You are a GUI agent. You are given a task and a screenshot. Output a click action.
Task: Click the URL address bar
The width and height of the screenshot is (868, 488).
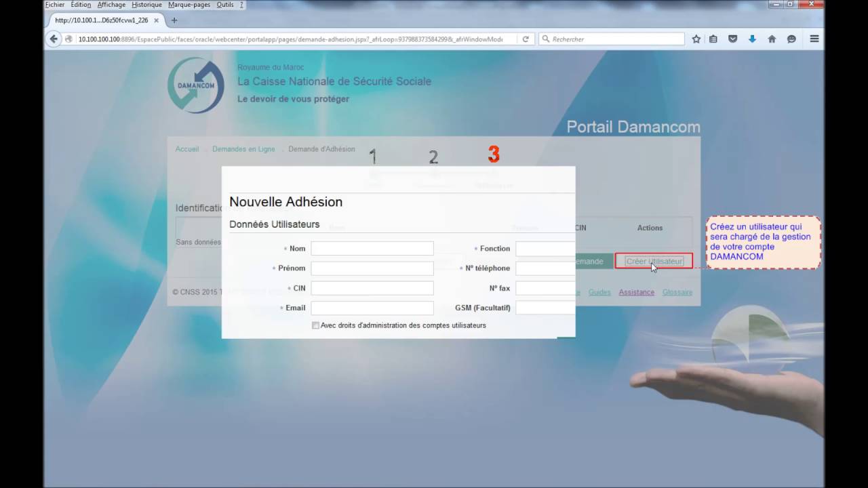(x=290, y=39)
